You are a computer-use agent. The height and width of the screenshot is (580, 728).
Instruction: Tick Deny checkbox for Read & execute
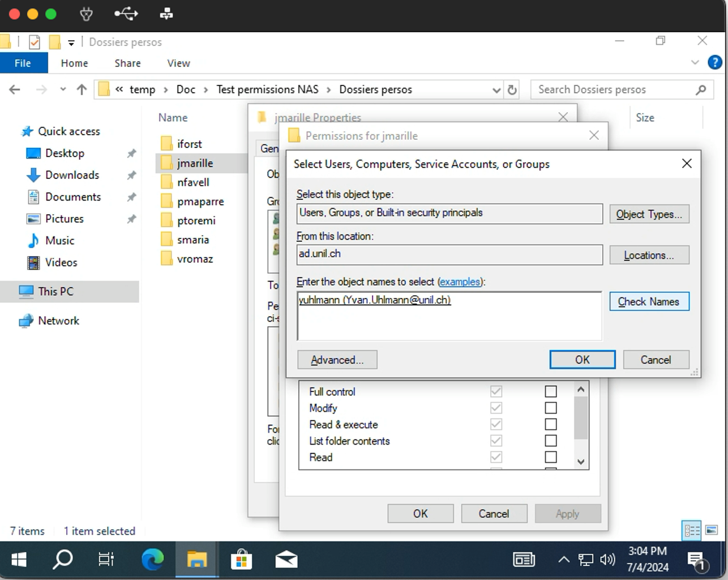[550, 424]
